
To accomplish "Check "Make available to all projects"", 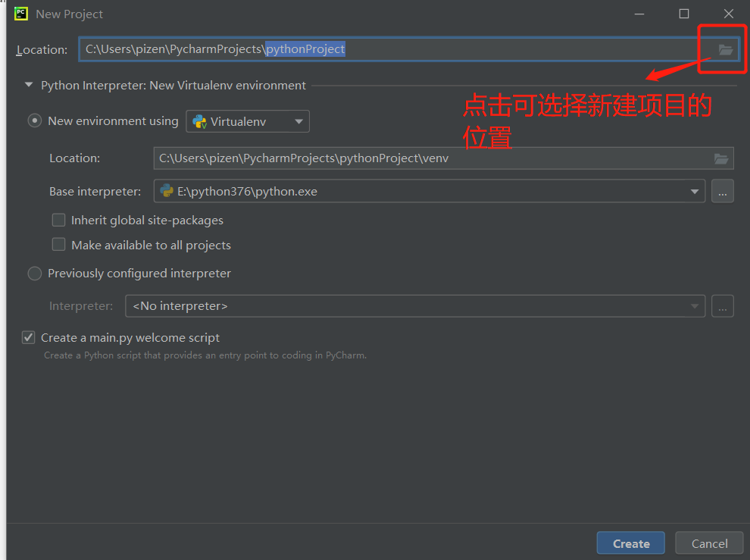I will point(58,244).
